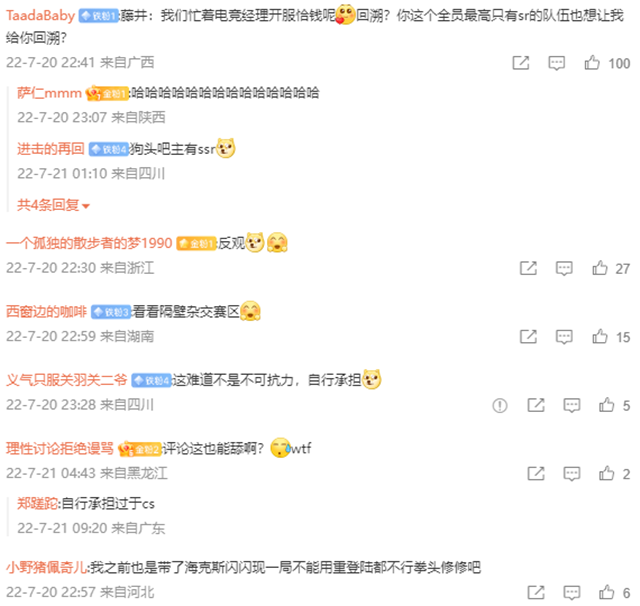Screen dimensions: 640x606
Task: Open TaadaBaby's user profile
Action: coord(40,16)
